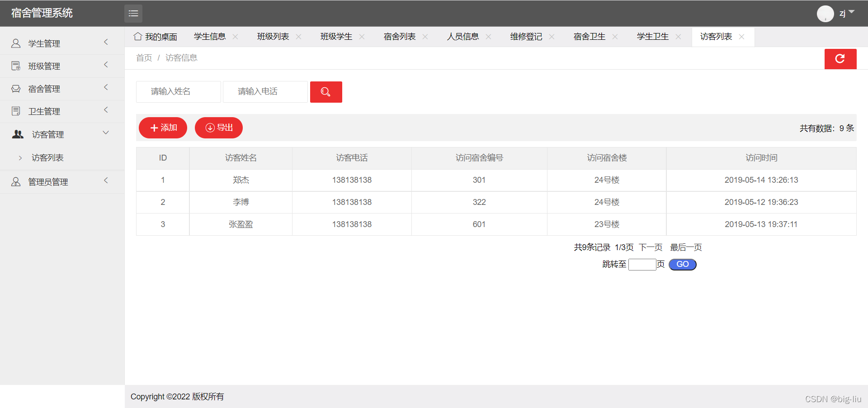The width and height of the screenshot is (868, 408).
Task: Switch to the 学生信息 tab
Action: [x=210, y=37]
